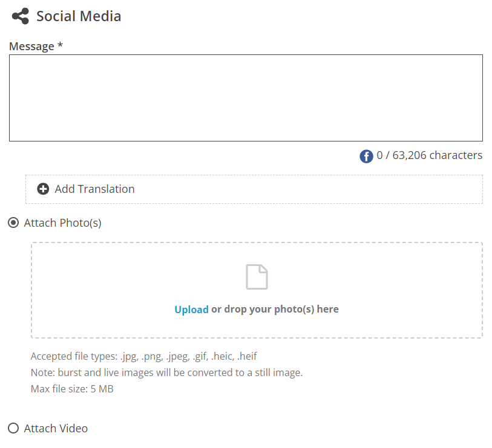Select the Attach Photo(s) radio button
The height and width of the screenshot is (448, 492).
[13, 223]
